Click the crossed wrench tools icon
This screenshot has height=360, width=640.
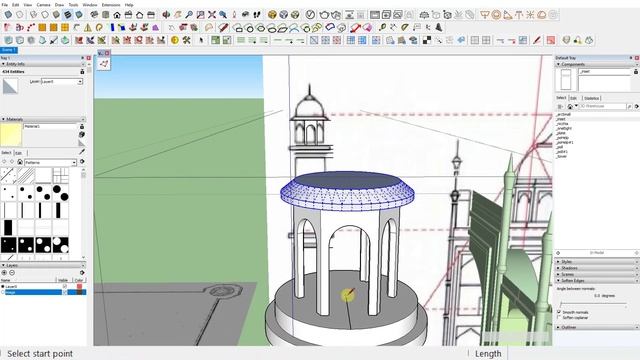click(x=187, y=40)
